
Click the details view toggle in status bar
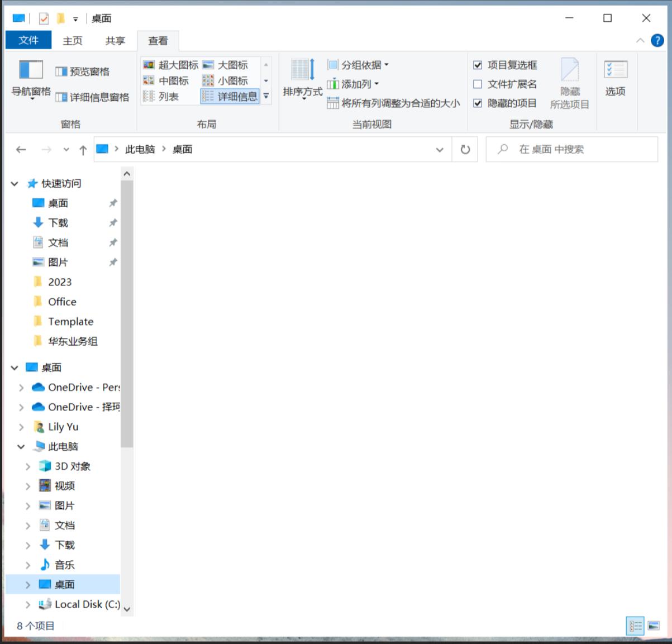click(635, 627)
